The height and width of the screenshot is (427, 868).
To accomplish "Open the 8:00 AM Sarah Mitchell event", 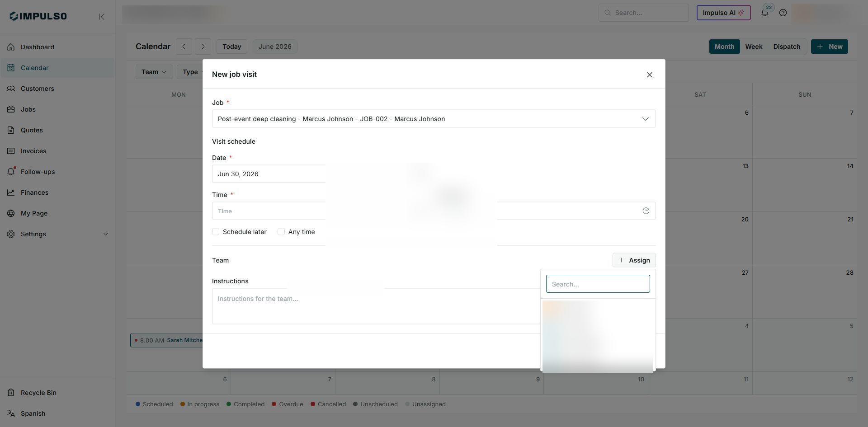I will click(167, 340).
